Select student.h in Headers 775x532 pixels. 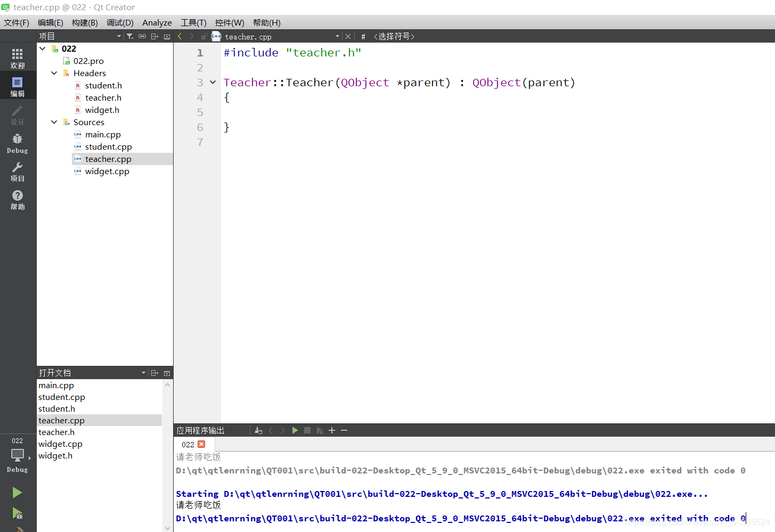103,85
